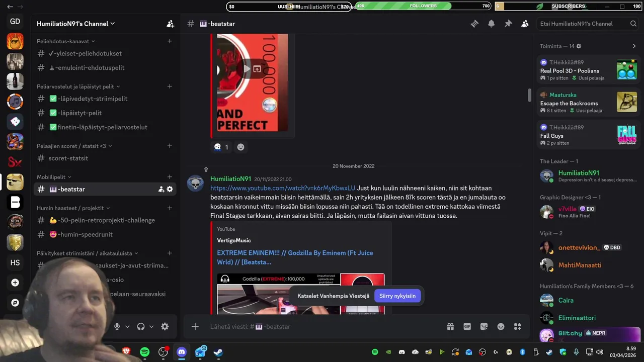
Task: Create invite icon on beatstar channel
Action: [x=161, y=189]
